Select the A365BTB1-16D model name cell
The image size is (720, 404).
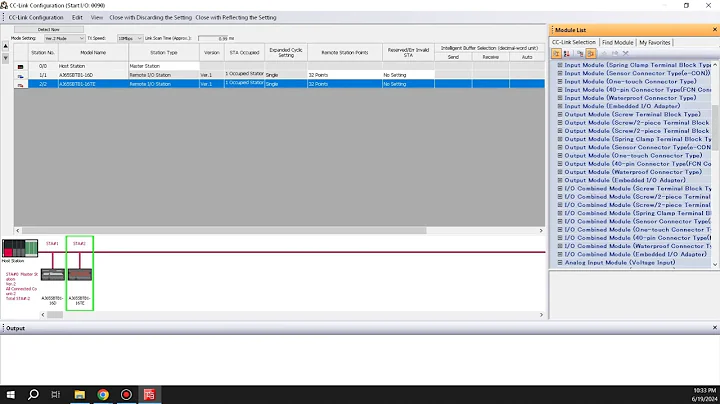point(93,75)
